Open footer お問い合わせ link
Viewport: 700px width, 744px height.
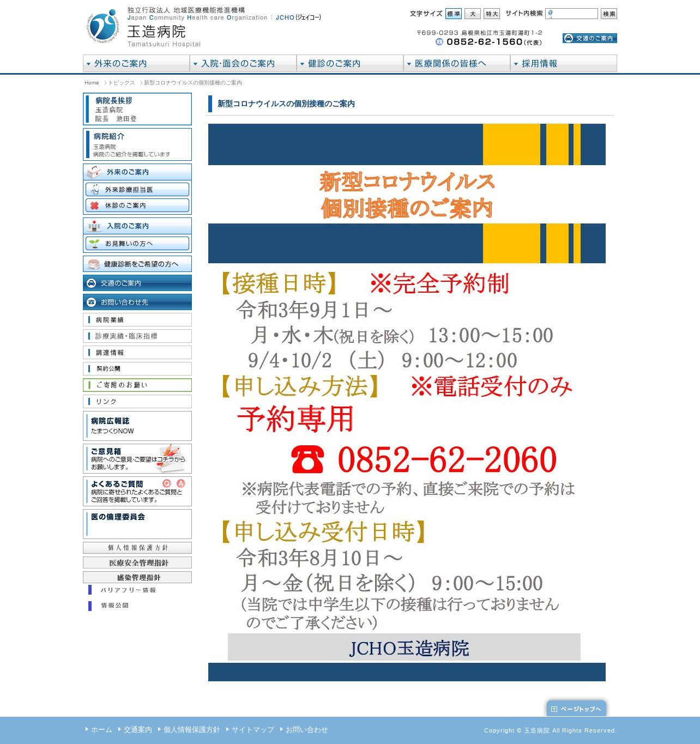point(307,730)
